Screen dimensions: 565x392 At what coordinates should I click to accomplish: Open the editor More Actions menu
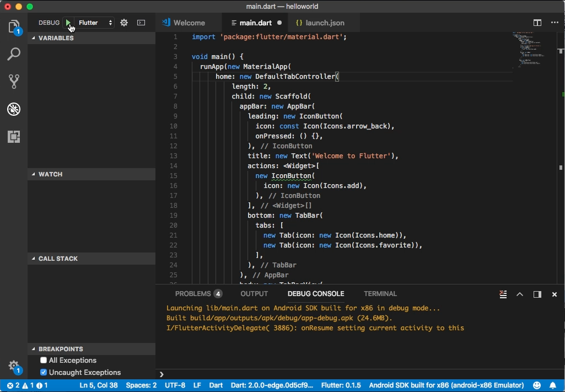click(555, 23)
